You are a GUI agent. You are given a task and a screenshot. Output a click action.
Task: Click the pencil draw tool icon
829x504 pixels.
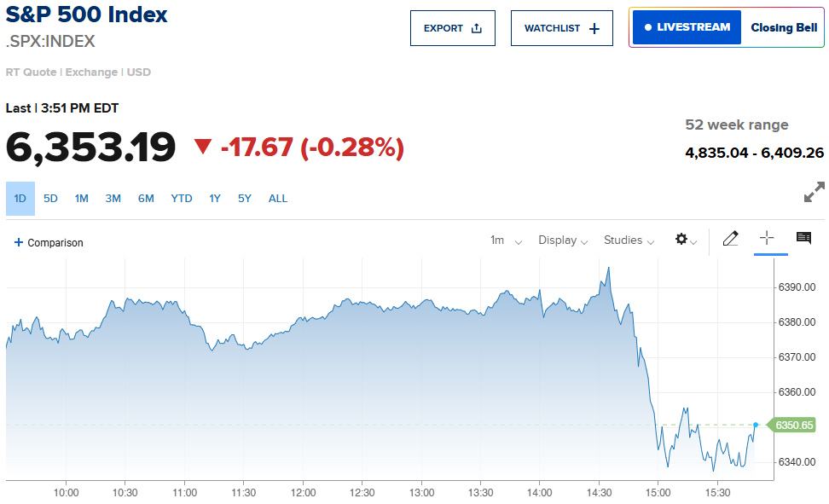tap(730, 239)
